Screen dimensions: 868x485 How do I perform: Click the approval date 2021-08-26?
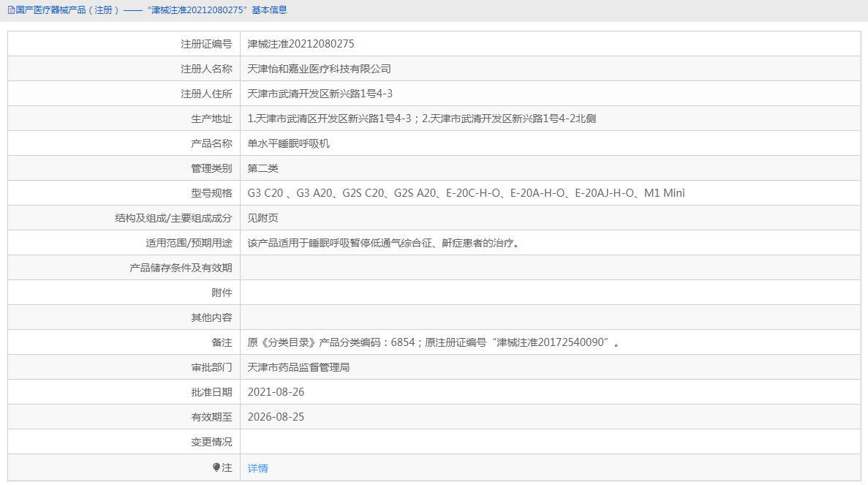[276, 391]
